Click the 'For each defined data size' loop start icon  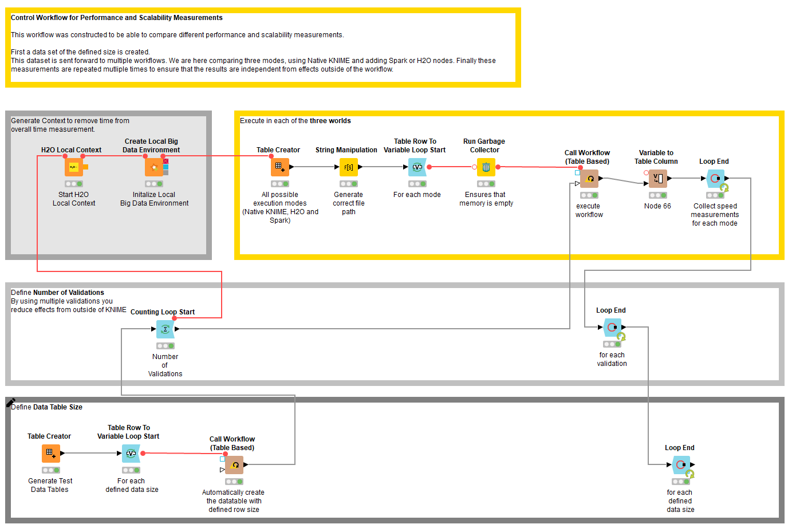[131, 454]
